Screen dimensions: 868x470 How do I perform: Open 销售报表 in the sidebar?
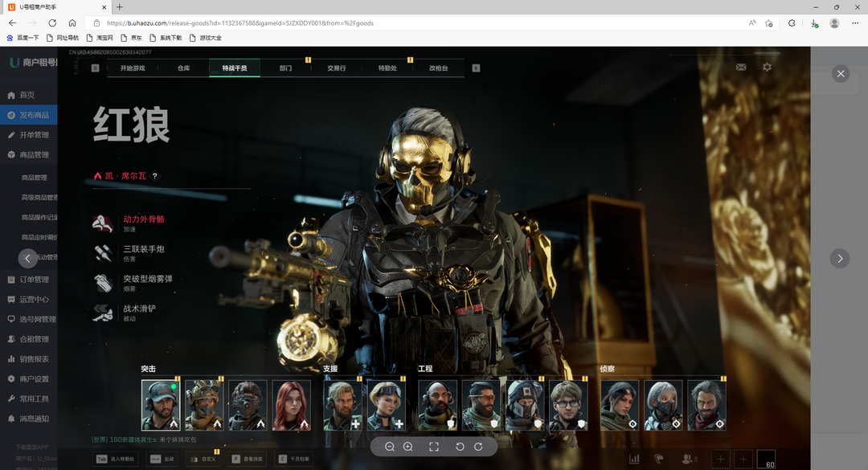(x=34, y=359)
